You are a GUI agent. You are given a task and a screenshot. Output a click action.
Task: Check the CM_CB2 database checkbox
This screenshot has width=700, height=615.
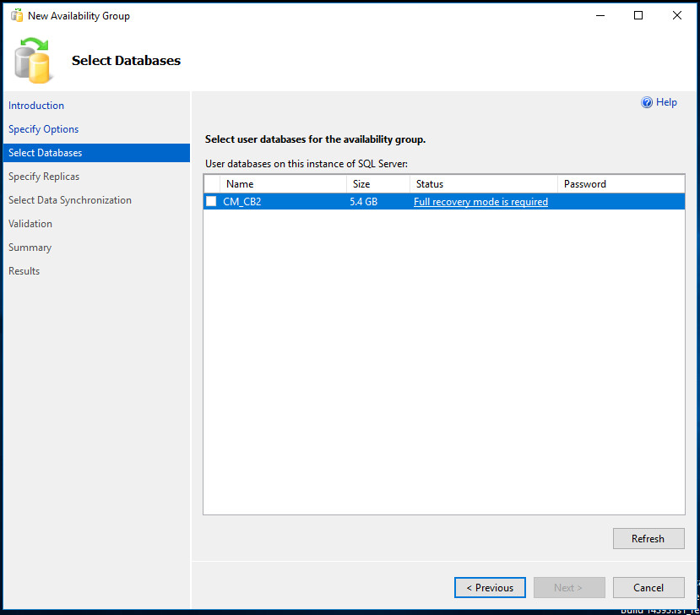[x=211, y=201]
